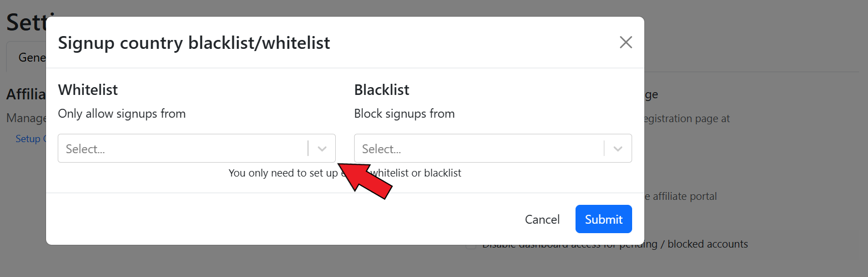This screenshot has width=868, height=277.
Task: Click the Whitelist heading
Action: click(x=88, y=90)
